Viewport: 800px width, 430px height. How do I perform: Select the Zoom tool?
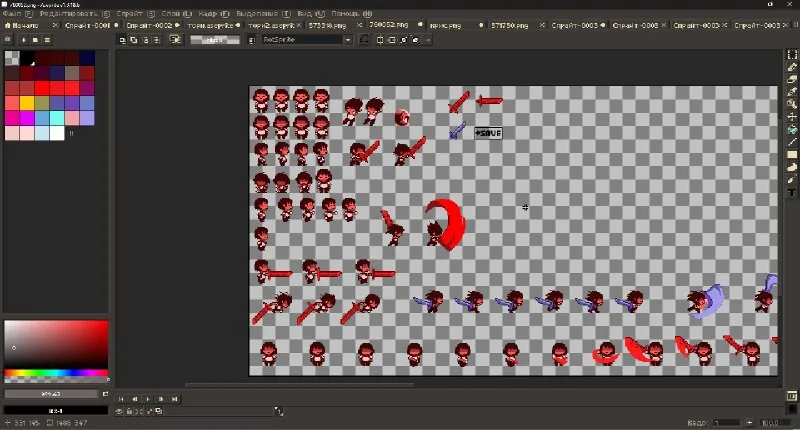click(792, 105)
